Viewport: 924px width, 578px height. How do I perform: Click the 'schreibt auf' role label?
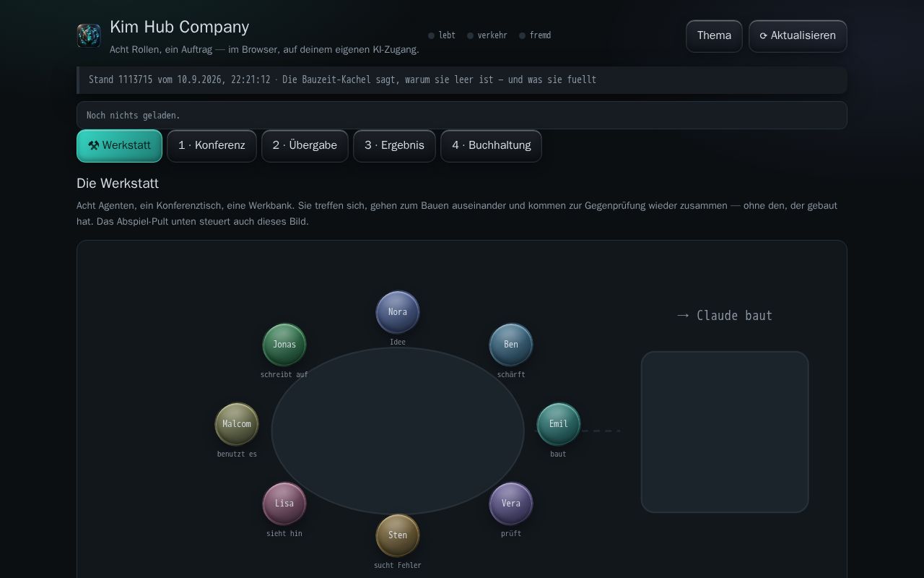click(284, 375)
